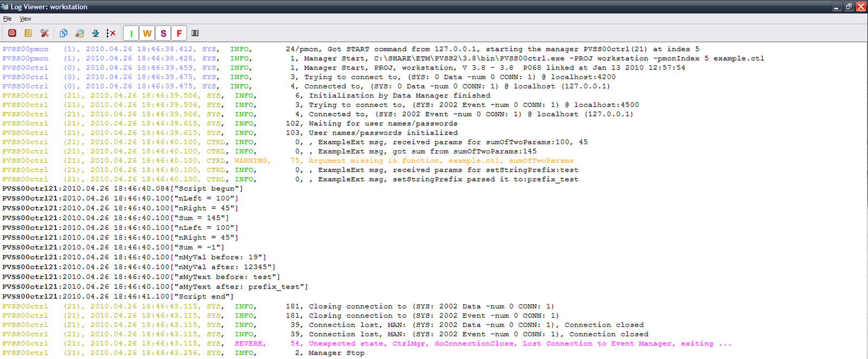The image size is (868, 359).
Task: Click 'Closing connection to (SYS: 2002 Data' line
Action: point(278,306)
